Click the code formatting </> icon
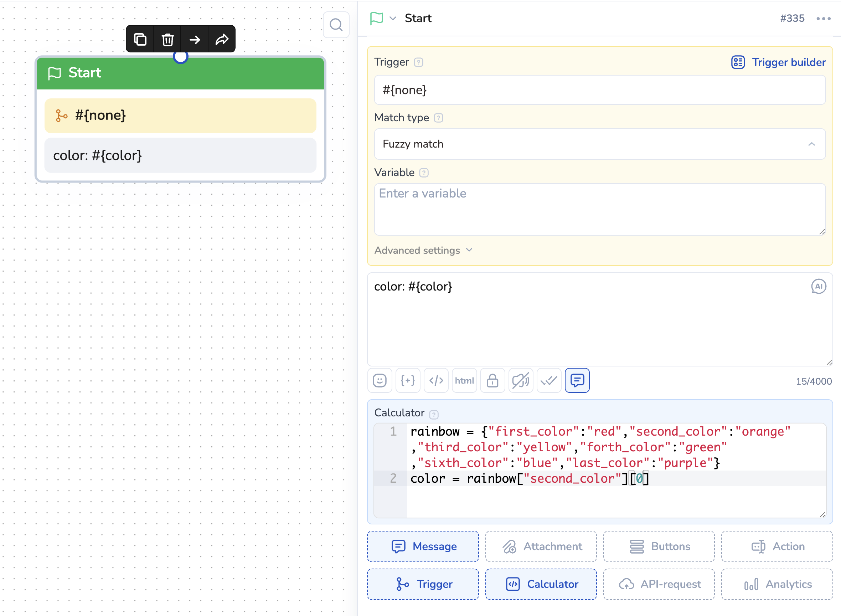 436,380
